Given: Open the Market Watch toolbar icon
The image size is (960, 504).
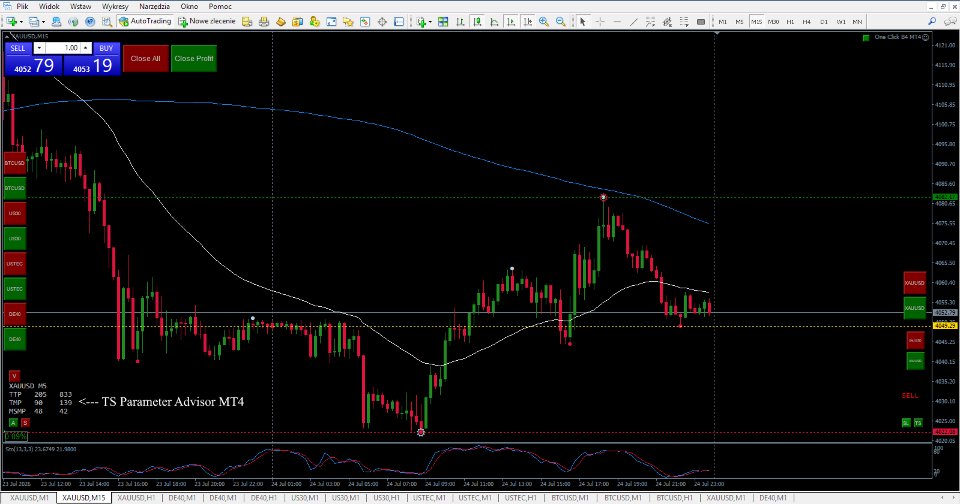Looking at the screenshot, I should pyautogui.click(x=56, y=21).
